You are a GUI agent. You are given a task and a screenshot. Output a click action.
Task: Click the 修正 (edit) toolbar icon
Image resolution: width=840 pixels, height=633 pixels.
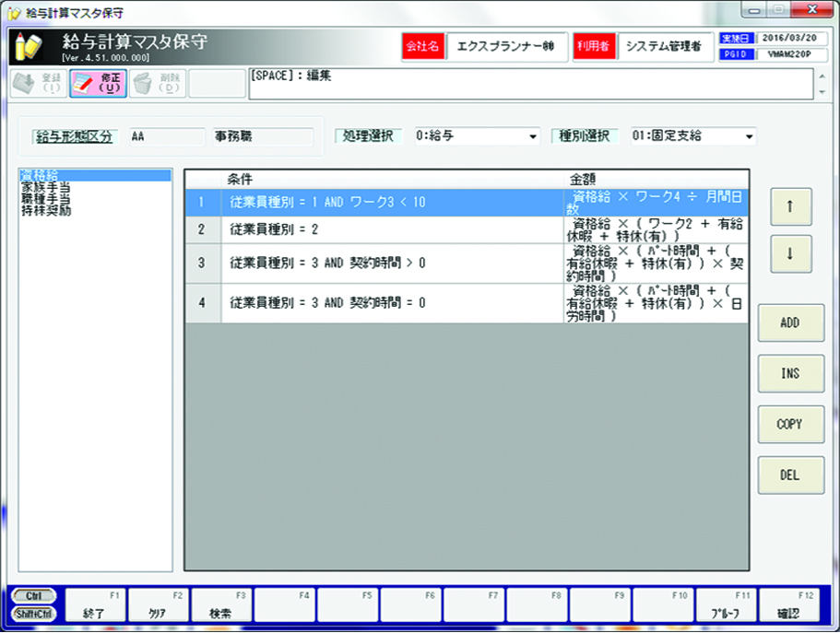(x=98, y=84)
